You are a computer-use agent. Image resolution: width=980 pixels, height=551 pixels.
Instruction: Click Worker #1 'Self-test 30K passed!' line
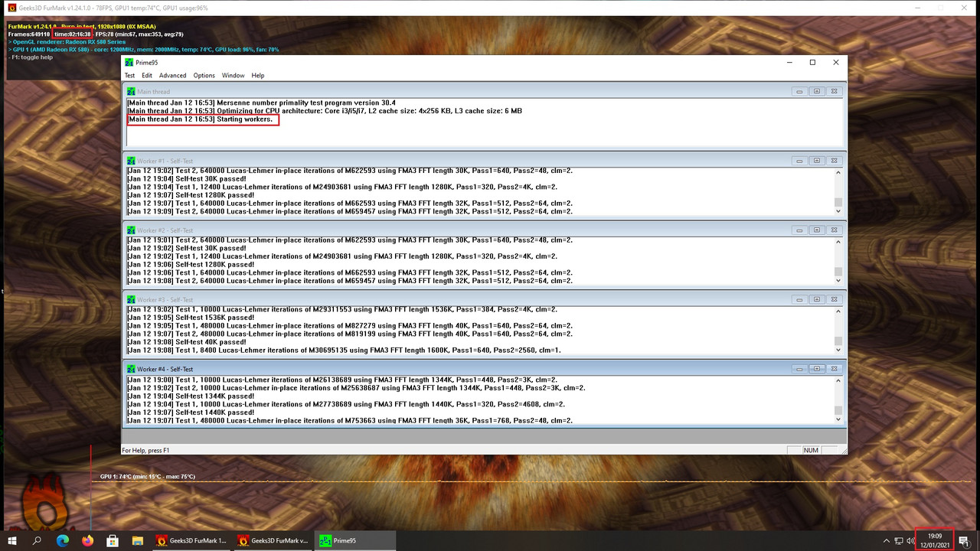pos(187,179)
